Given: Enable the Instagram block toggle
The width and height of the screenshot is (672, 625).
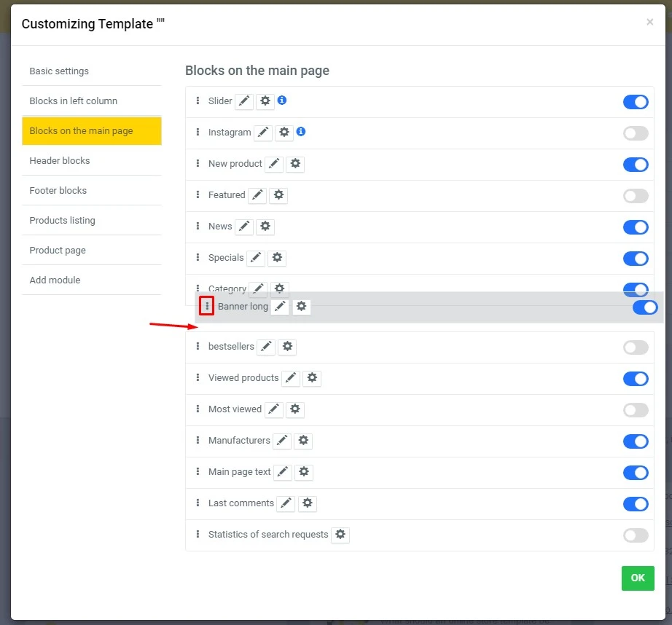Looking at the screenshot, I should point(636,133).
